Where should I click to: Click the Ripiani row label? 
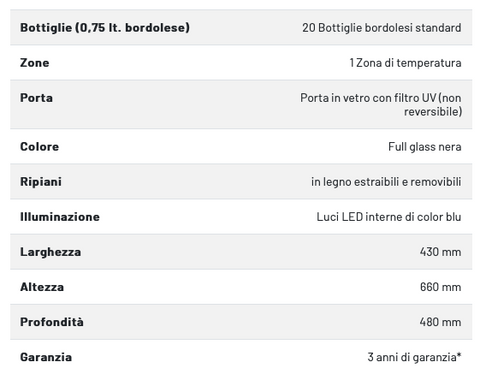[41, 182]
